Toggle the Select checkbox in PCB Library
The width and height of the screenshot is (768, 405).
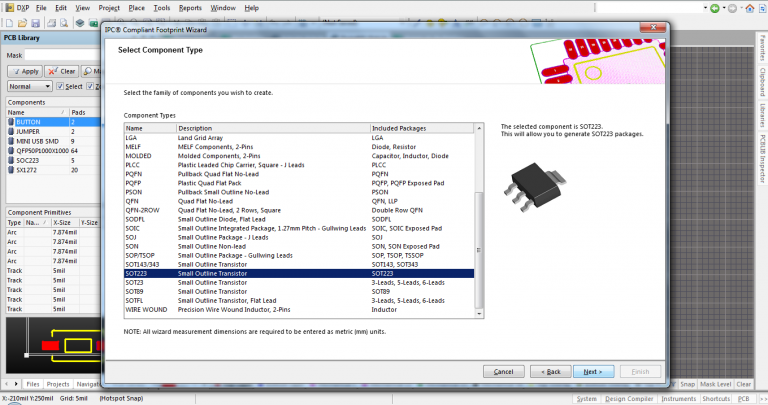pyautogui.click(x=60, y=86)
